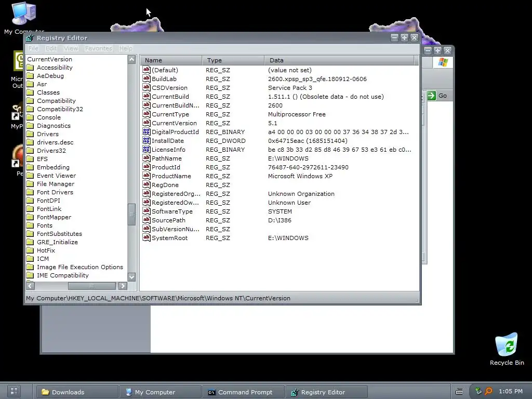Viewport: 532px width, 399px height.
Task: Click the FontLink key in the tree
Action: (49, 209)
